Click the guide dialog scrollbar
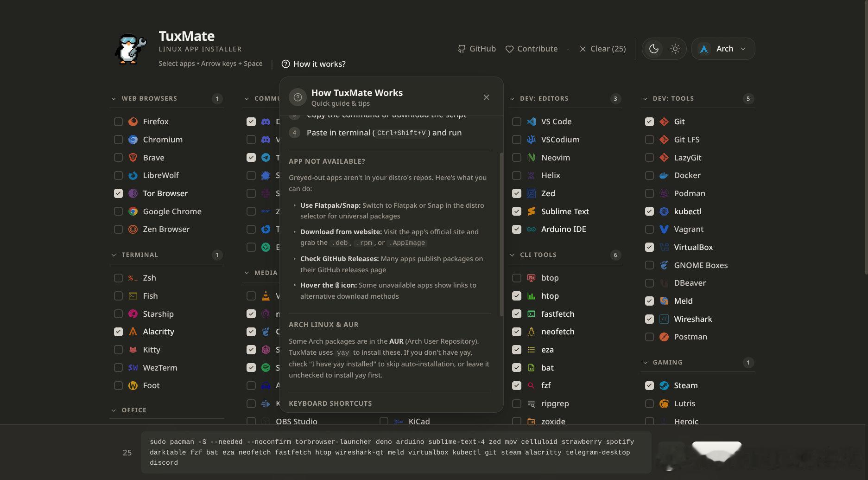This screenshot has height=480, width=868. (501, 235)
